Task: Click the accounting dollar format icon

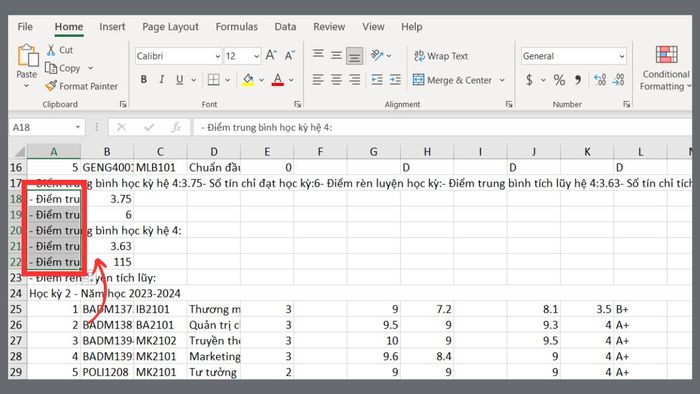Action: coord(529,80)
